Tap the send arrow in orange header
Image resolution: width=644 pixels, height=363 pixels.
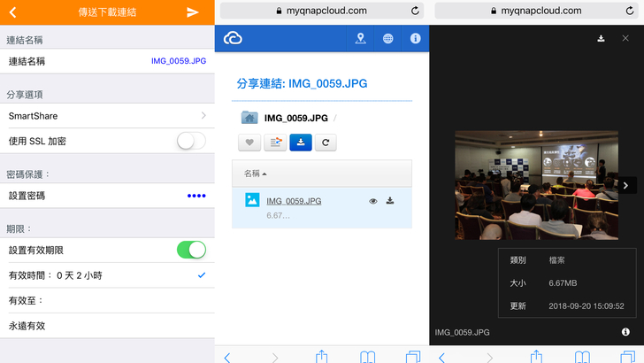[x=193, y=12]
